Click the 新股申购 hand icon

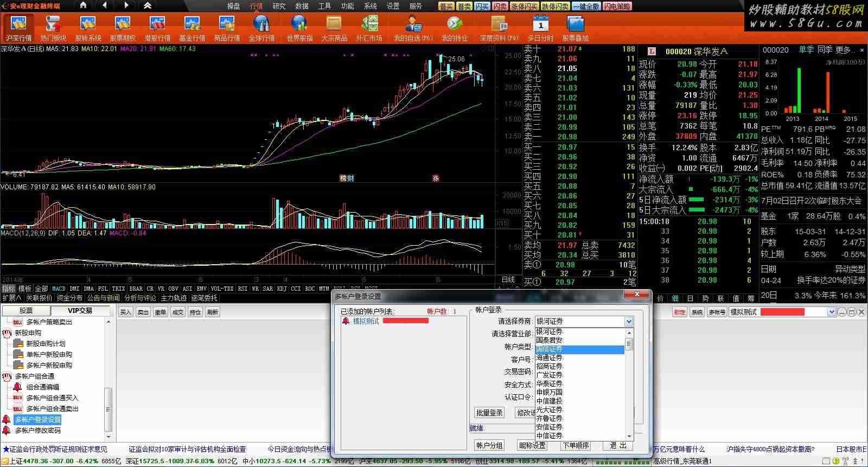[x=7, y=332]
